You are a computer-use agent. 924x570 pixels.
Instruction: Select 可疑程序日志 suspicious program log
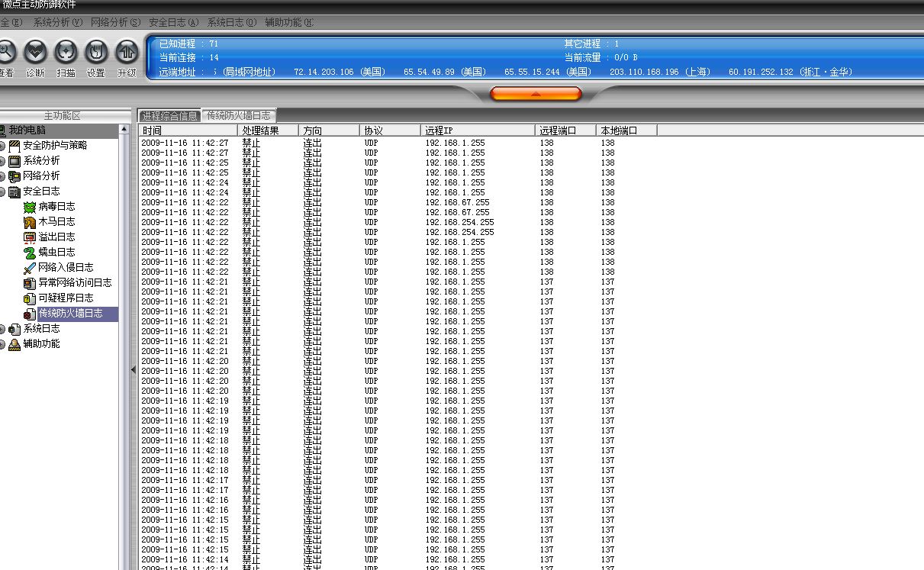coord(66,298)
